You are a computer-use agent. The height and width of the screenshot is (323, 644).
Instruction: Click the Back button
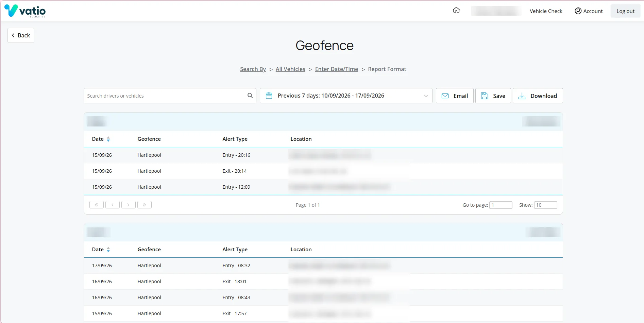coord(21,35)
